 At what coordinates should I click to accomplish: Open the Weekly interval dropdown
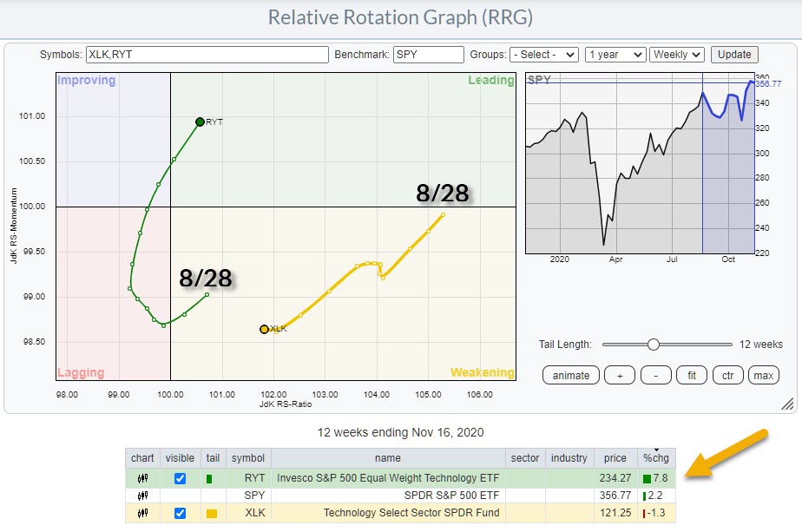[x=676, y=54]
